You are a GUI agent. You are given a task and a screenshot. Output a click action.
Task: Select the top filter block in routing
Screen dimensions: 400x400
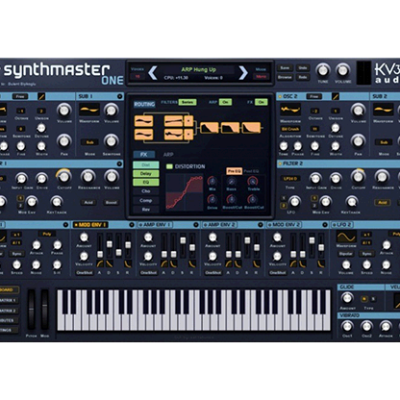tap(174, 121)
